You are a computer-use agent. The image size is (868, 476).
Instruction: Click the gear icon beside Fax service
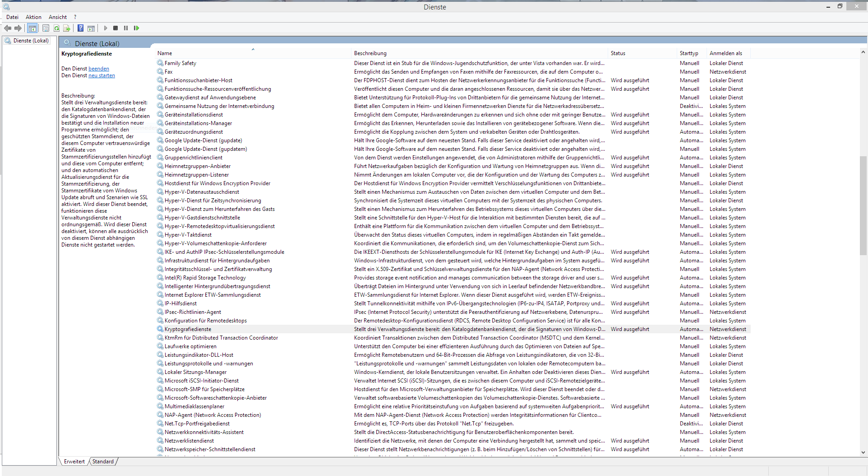tap(160, 72)
